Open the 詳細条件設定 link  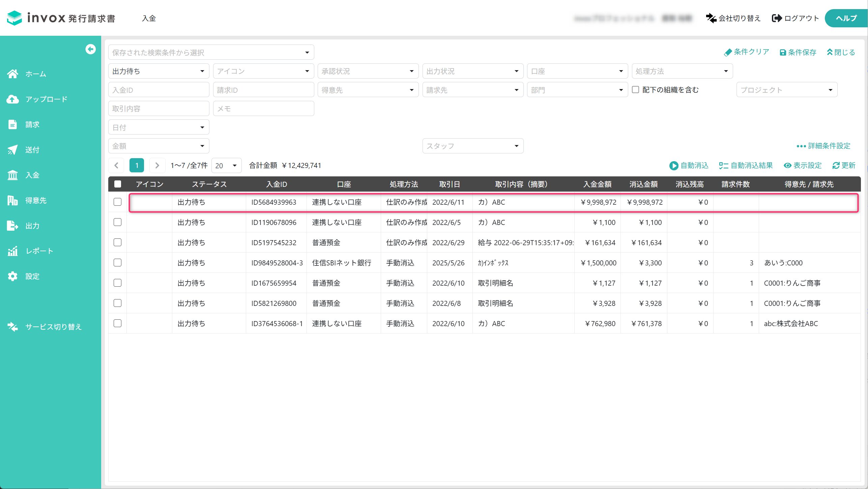click(823, 146)
